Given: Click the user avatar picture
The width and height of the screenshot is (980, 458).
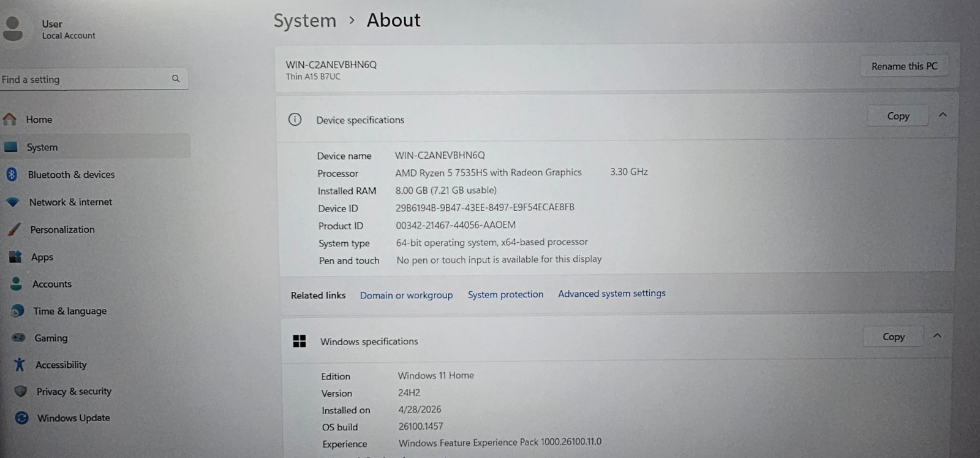Looking at the screenshot, I should pyautogui.click(x=13, y=29).
